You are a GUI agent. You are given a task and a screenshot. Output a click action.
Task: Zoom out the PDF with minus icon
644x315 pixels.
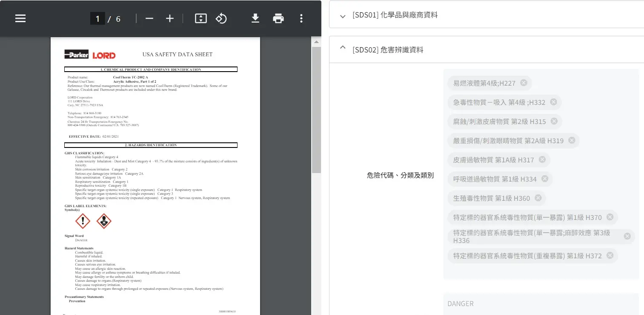(x=149, y=18)
